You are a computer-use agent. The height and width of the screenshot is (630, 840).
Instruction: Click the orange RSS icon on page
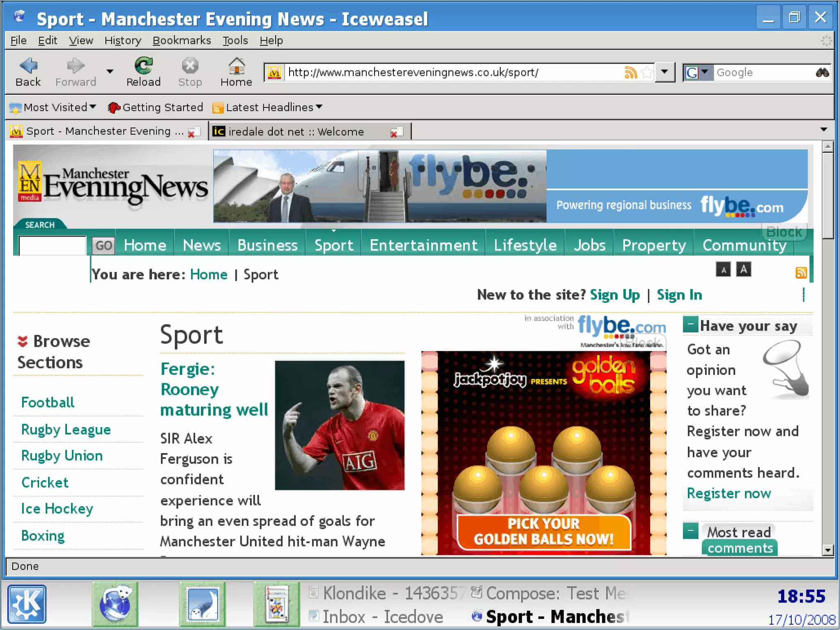point(801,273)
